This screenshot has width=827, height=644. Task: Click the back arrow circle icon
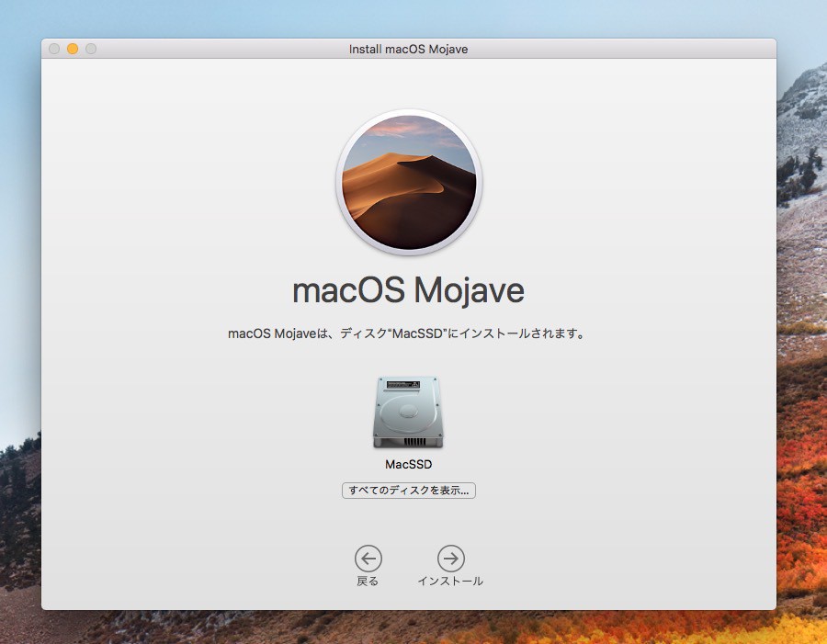(368, 558)
